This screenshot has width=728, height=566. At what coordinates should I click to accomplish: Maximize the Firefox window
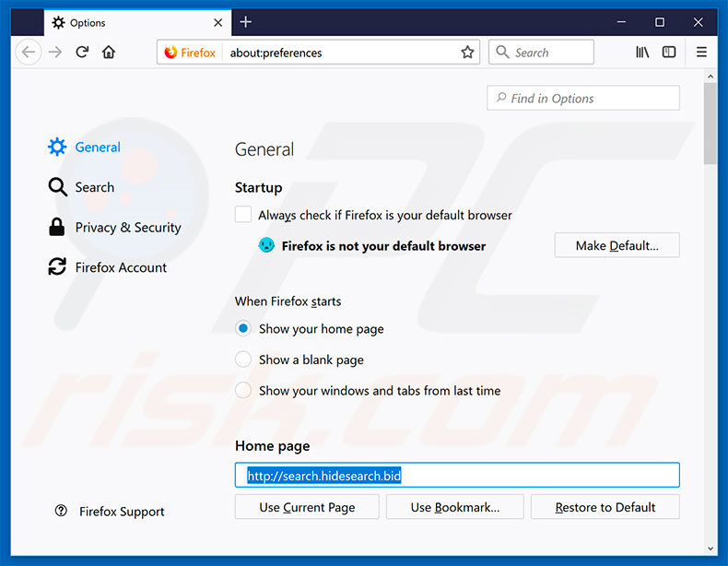click(x=660, y=22)
